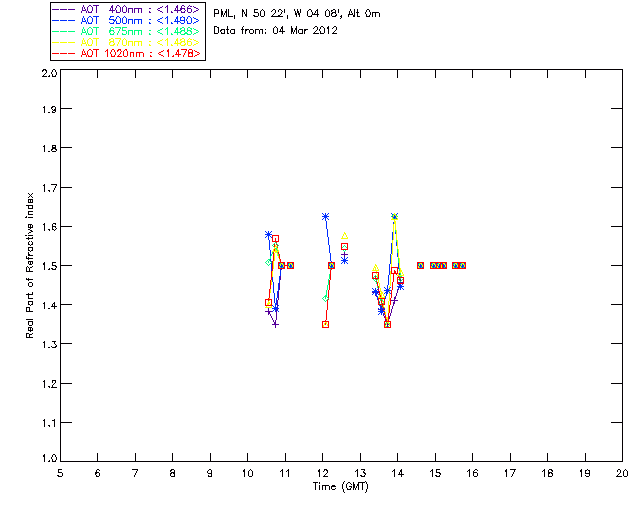The height and width of the screenshot is (512, 640).
Task: Click time axis tick label '12'
Action: pos(322,473)
